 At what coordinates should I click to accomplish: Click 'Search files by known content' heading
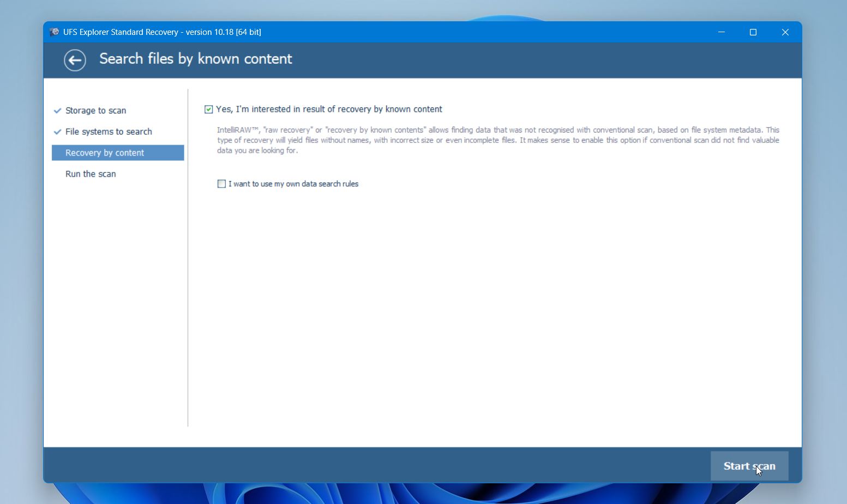point(196,59)
